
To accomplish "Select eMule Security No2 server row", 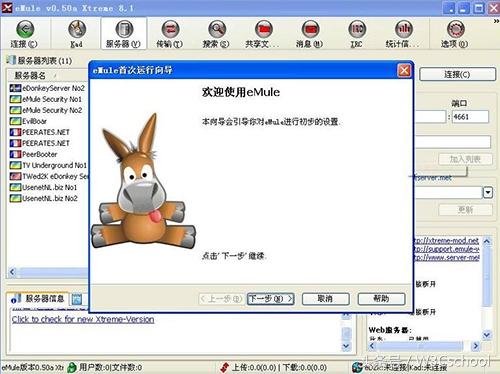I will click(48, 110).
